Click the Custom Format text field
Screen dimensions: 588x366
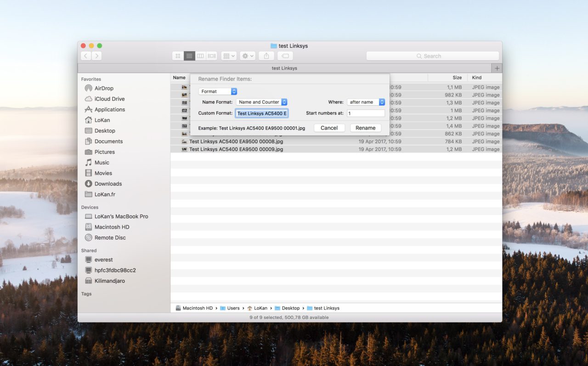[262, 113]
